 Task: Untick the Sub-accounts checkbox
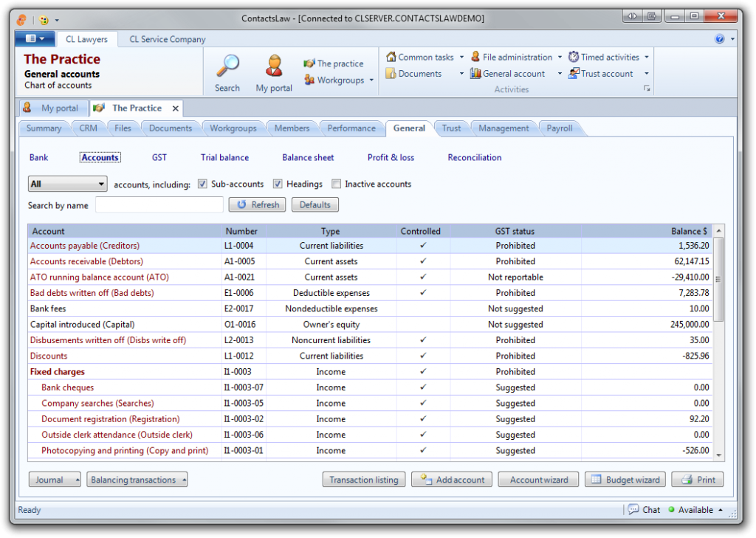tap(203, 184)
